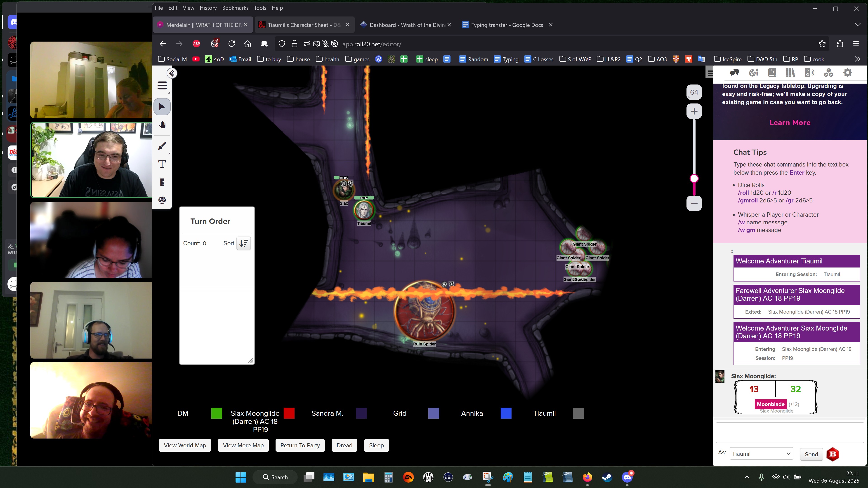Screen dimensions: 868x488
Task: Click the Return-To-Party macro button
Action: (300, 445)
